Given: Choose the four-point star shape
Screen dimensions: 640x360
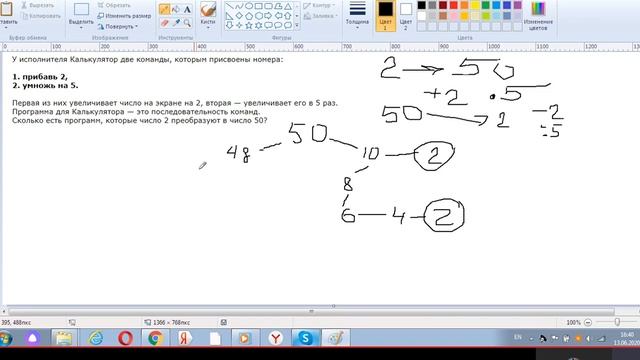Looking at the screenshot, I should click(239, 25).
